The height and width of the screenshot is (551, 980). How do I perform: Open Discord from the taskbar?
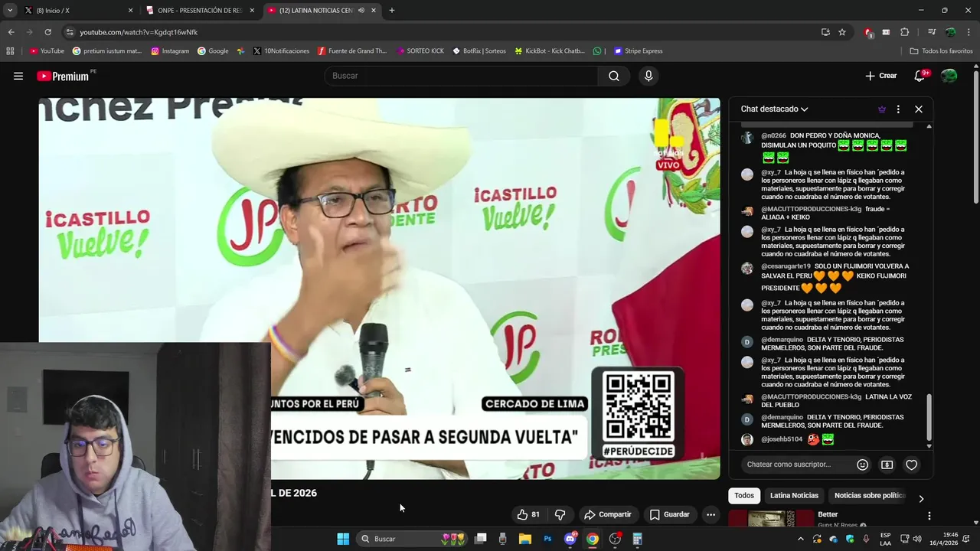(570, 539)
